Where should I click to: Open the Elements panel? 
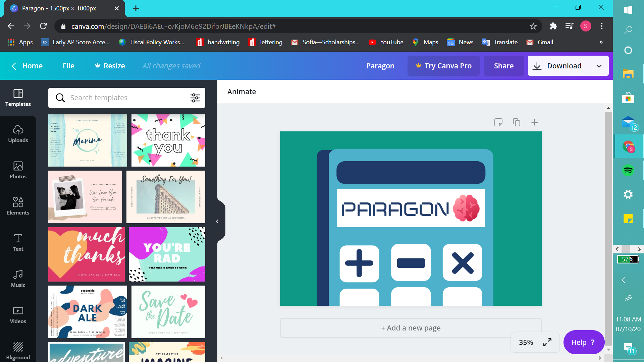pyautogui.click(x=18, y=206)
